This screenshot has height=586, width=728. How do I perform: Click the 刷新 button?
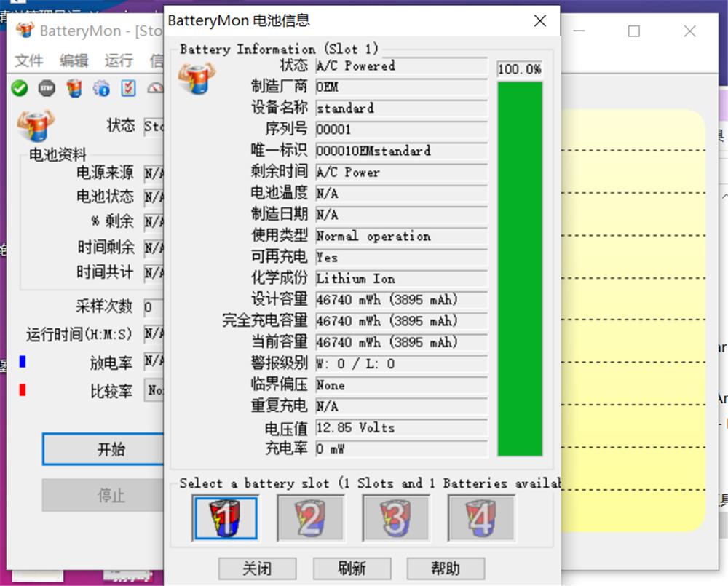(352, 569)
